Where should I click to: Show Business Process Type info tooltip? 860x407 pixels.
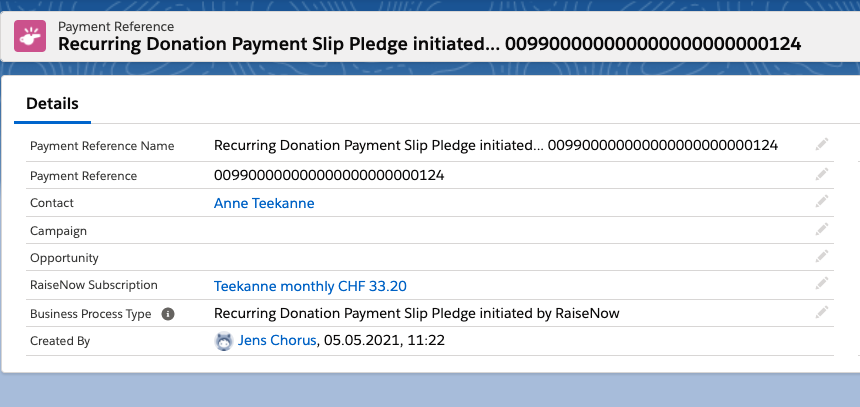(x=168, y=314)
